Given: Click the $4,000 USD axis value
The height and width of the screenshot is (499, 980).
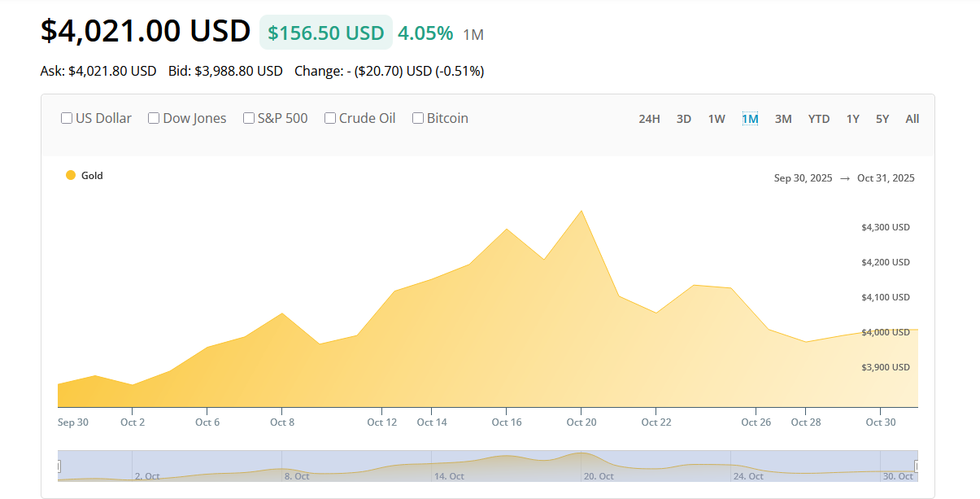Looking at the screenshot, I should [x=886, y=332].
